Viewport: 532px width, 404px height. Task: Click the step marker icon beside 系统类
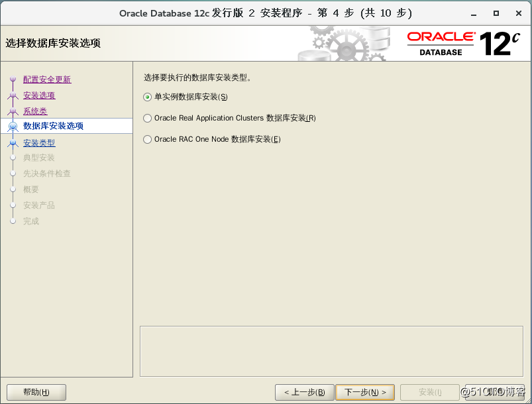(13, 111)
